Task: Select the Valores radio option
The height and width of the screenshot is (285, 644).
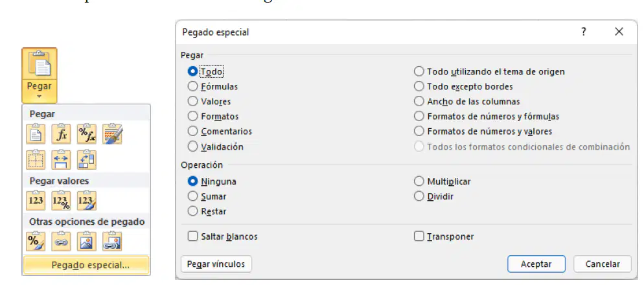Action: click(209, 102)
